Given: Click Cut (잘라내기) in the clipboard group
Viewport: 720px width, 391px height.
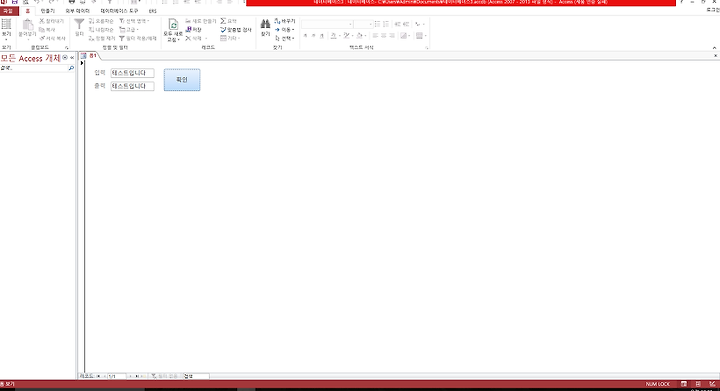Looking at the screenshot, I should pyautogui.click(x=51, y=21).
